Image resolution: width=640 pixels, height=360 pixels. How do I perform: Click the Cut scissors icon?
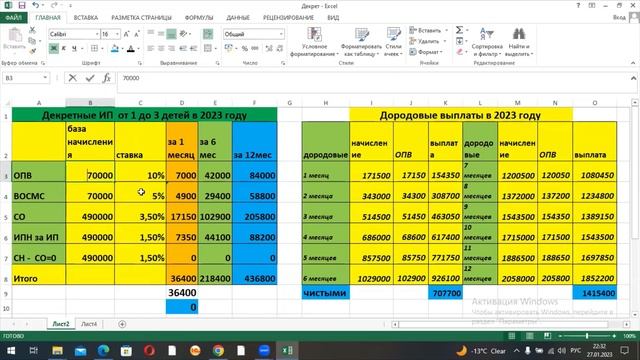32,30
